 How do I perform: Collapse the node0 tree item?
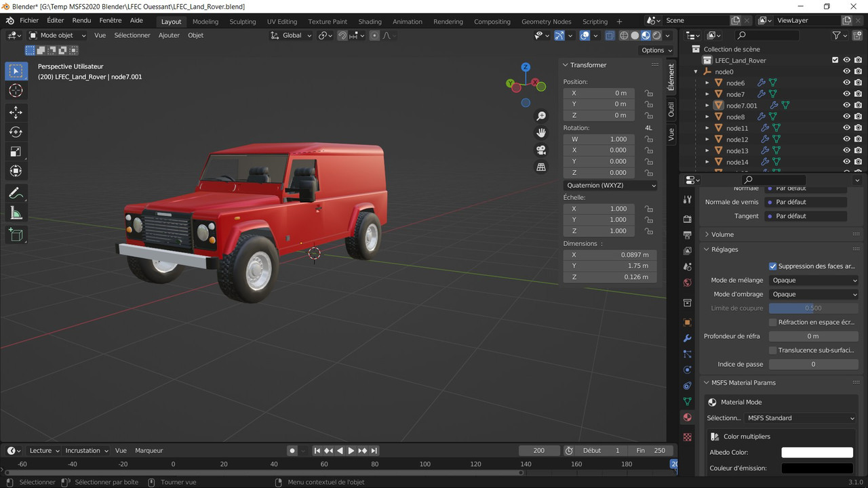point(696,72)
